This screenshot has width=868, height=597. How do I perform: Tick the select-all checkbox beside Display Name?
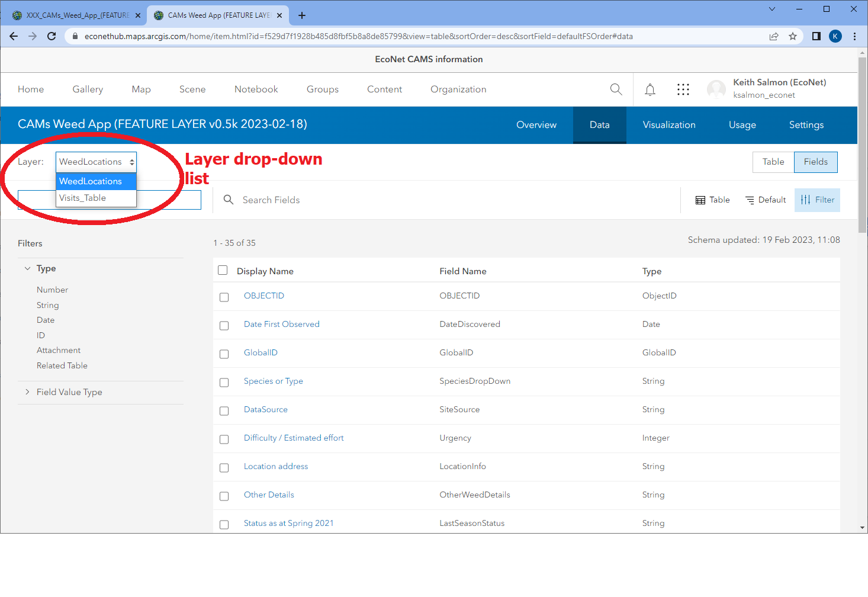[x=223, y=270]
